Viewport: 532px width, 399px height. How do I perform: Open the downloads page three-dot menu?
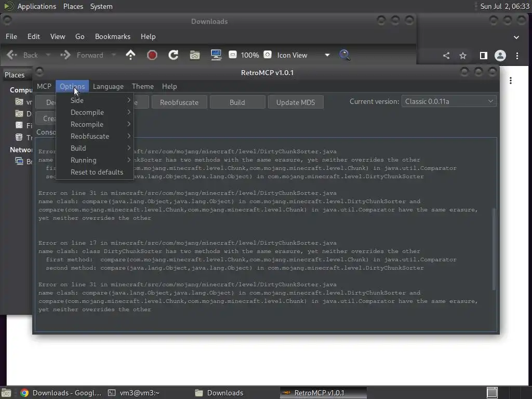coord(511,81)
